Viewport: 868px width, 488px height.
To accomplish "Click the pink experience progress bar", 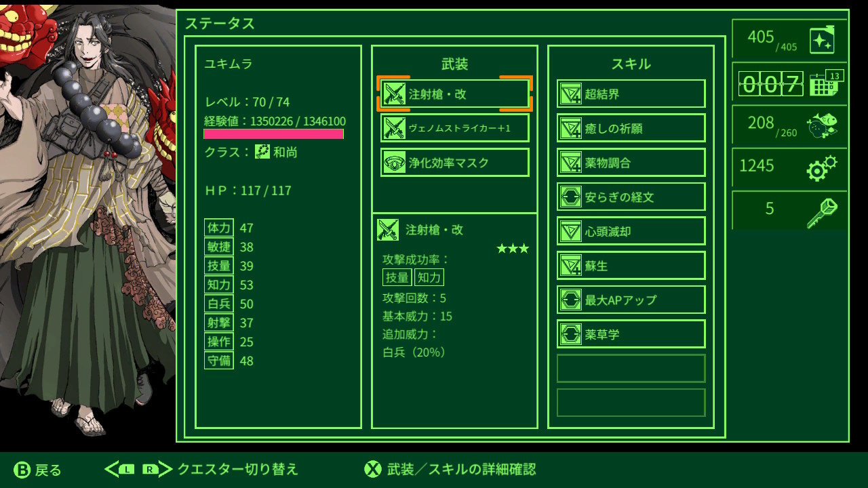I will coord(274,134).
